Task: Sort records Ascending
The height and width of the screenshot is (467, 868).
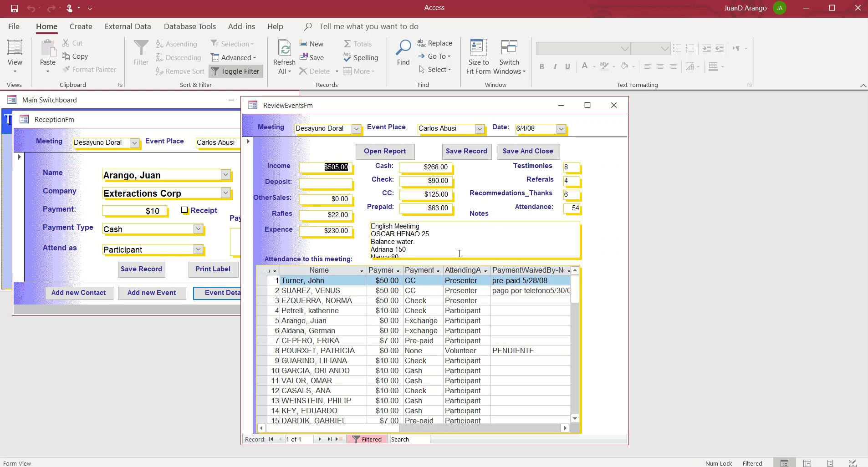Action: [176, 44]
